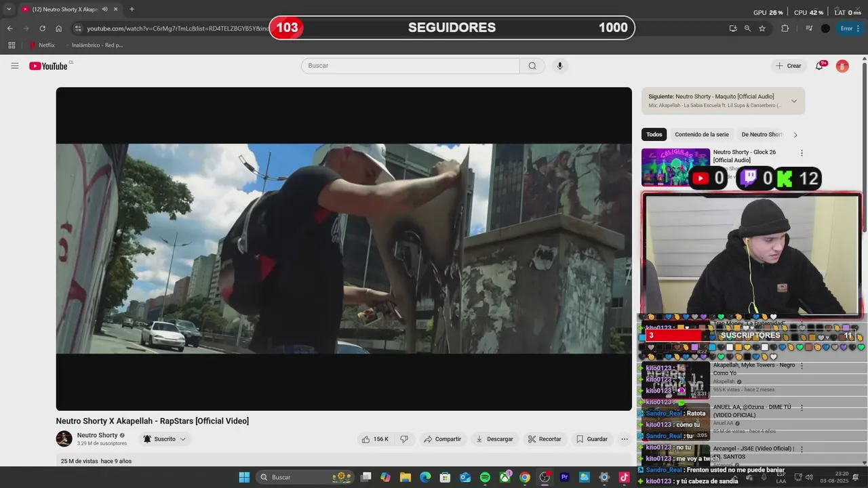Image resolution: width=868 pixels, height=488 pixels.
Task: Open the Glock 26 video thumbnail
Action: tap(675, 167)
